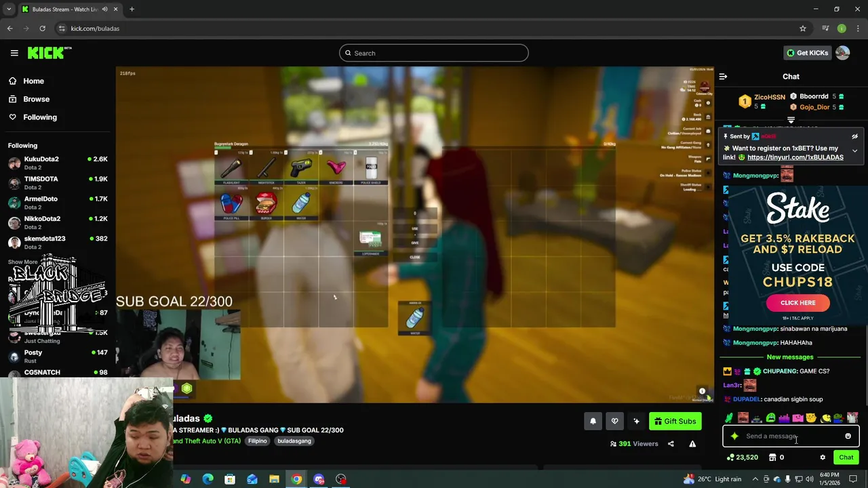
Task: Open the KICKs balance 23,520
Action: click(x=743, y=457)
